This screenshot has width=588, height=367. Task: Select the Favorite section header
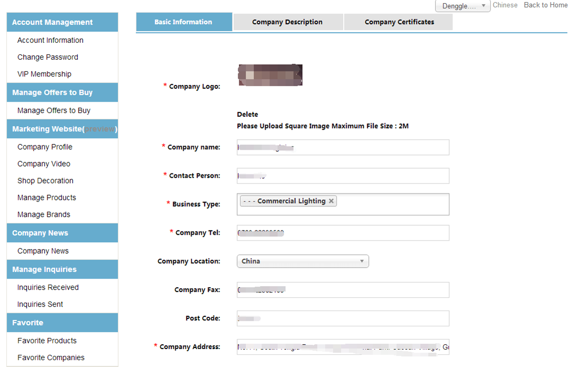click(x=62, y=323)
